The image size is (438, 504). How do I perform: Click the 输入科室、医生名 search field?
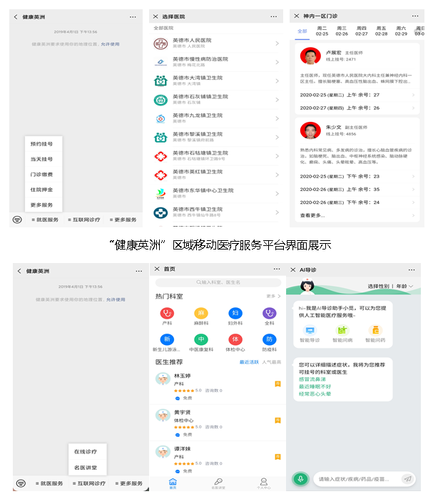218,283
